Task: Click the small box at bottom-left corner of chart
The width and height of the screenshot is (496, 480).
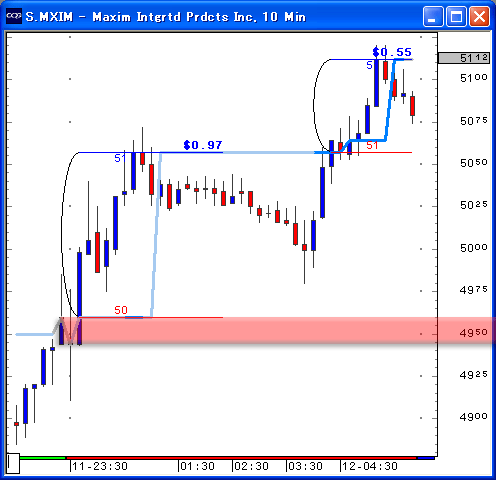Action: coord(13,463)
